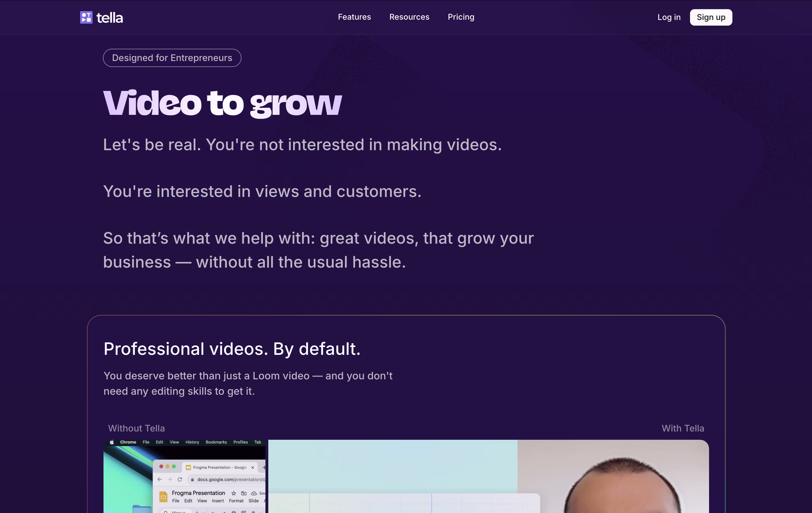
Task: Open the Format menu in Slides preview
Action: 236,501
